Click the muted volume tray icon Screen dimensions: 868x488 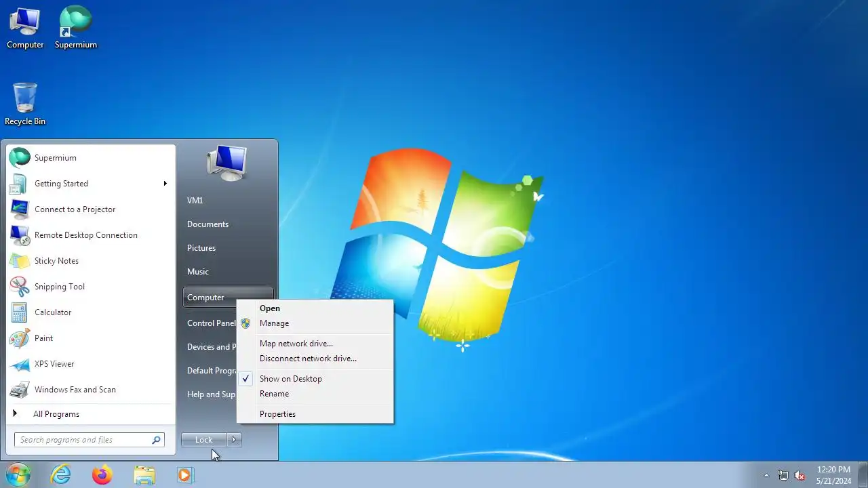pyautogui.click(x=800, y=476)
